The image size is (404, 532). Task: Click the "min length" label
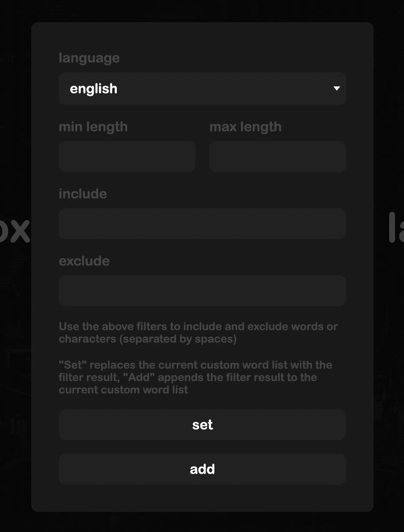[93, 127]
